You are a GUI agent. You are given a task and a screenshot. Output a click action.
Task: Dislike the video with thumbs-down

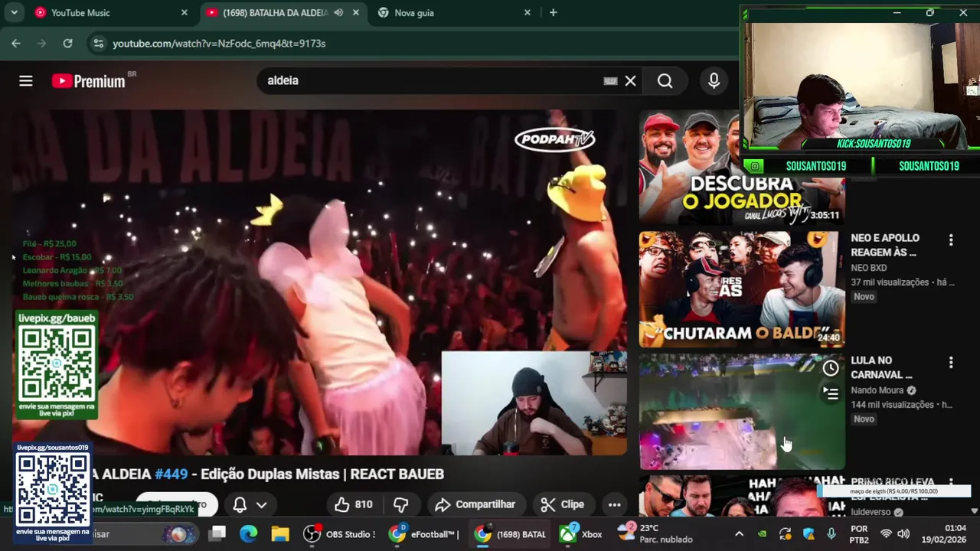[400, 504]
